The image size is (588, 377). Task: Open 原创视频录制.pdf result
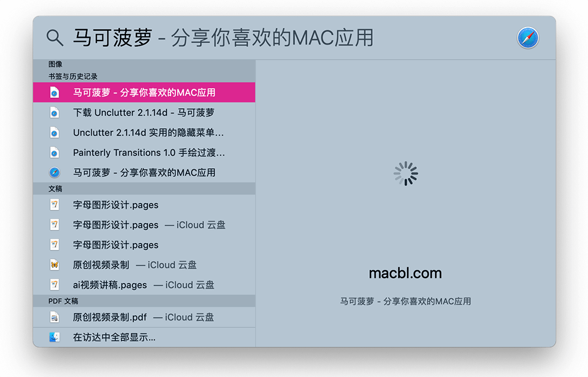tap(144, 318)
